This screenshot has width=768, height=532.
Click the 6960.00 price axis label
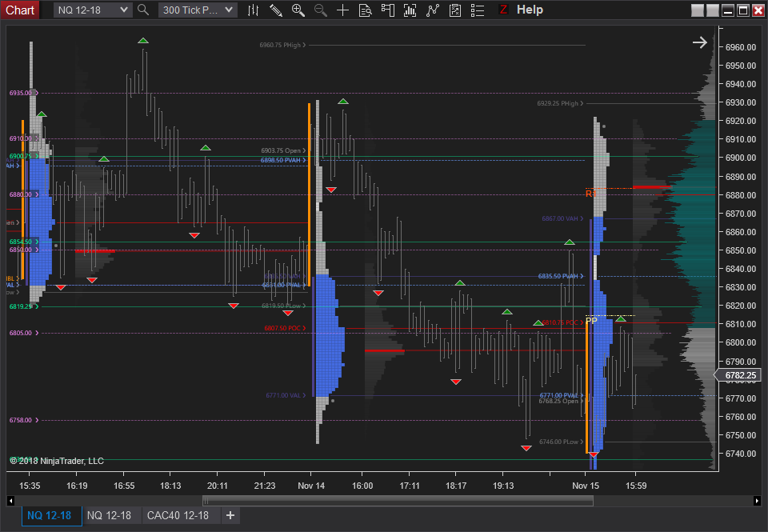(x=741, y=47)
